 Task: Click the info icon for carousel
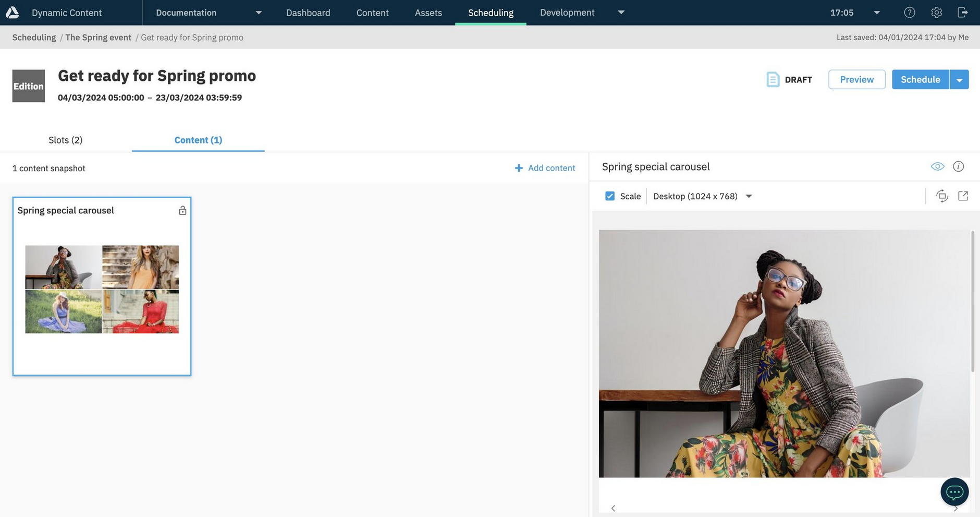pyautogui.click(x=958, y=166)
